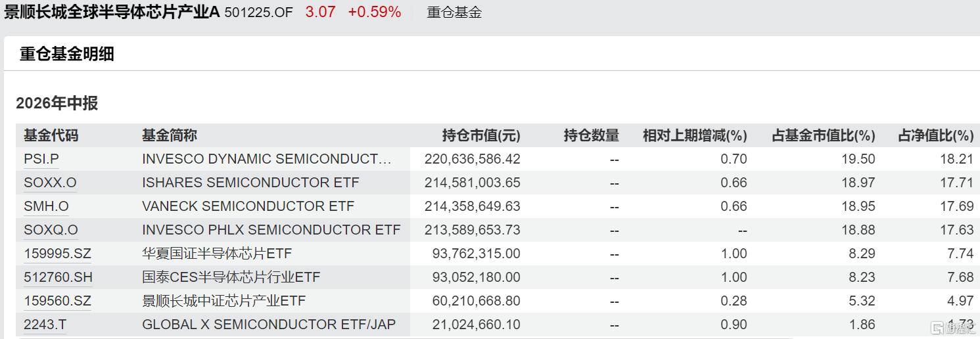Click the 2026年中报 report period heading
Image resolution: width=980 pixels, height=339 pixels.
pyautogui.click(x=57, y=103)
